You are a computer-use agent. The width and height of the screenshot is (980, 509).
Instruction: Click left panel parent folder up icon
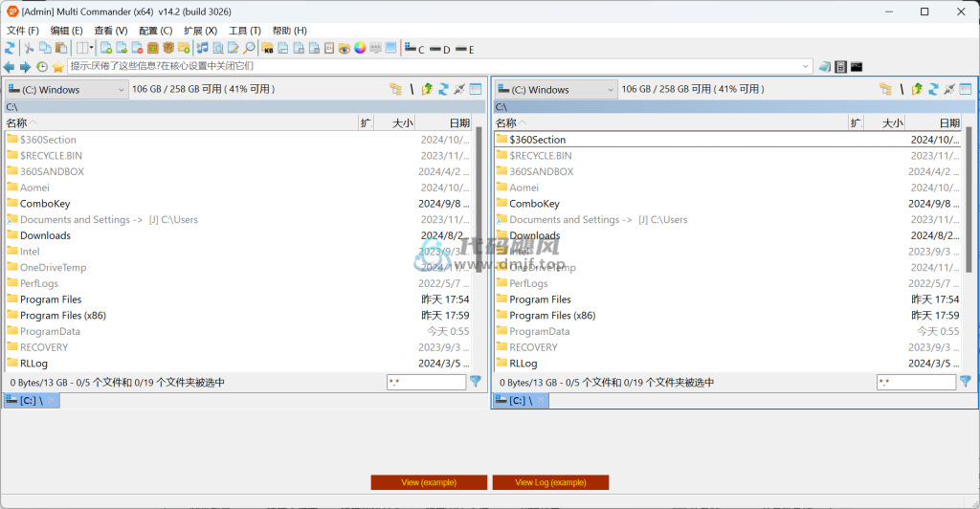(x=428, y=89)
